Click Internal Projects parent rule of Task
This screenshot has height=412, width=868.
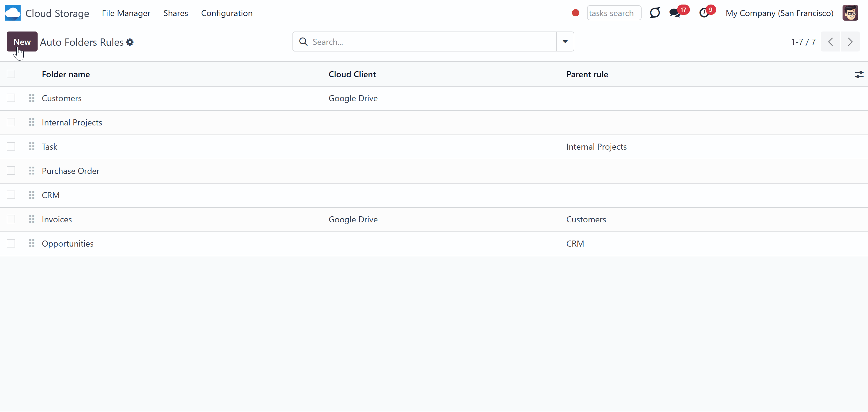coord(596,147)
